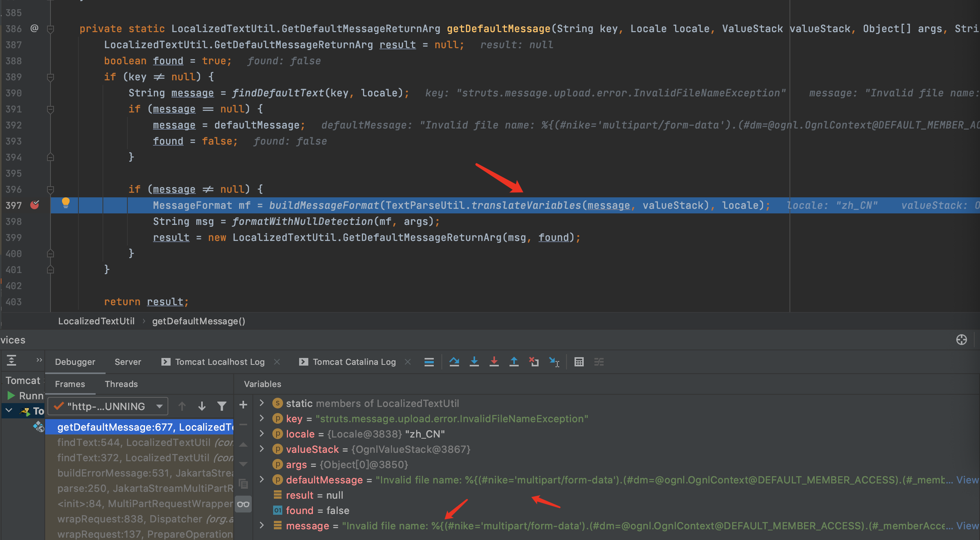
Task: Click Drop Frame icon
Action: tap(534, 362)
